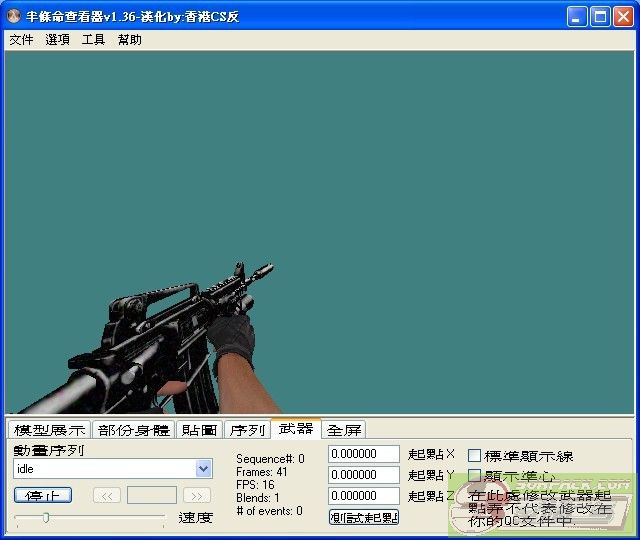Open the 選項 menu
Screen dimensions: 640x540
click(57, 40)
